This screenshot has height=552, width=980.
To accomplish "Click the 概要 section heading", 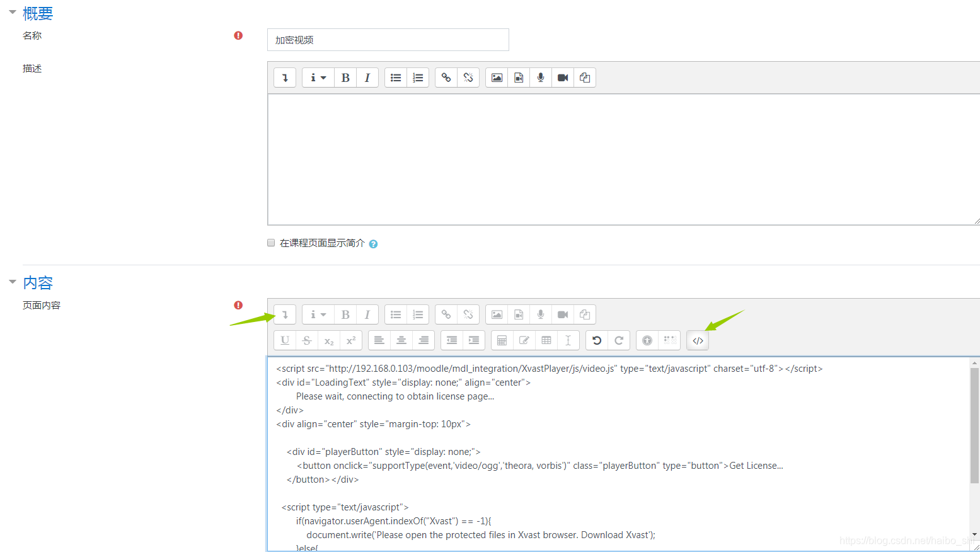I will click(38, 13).
